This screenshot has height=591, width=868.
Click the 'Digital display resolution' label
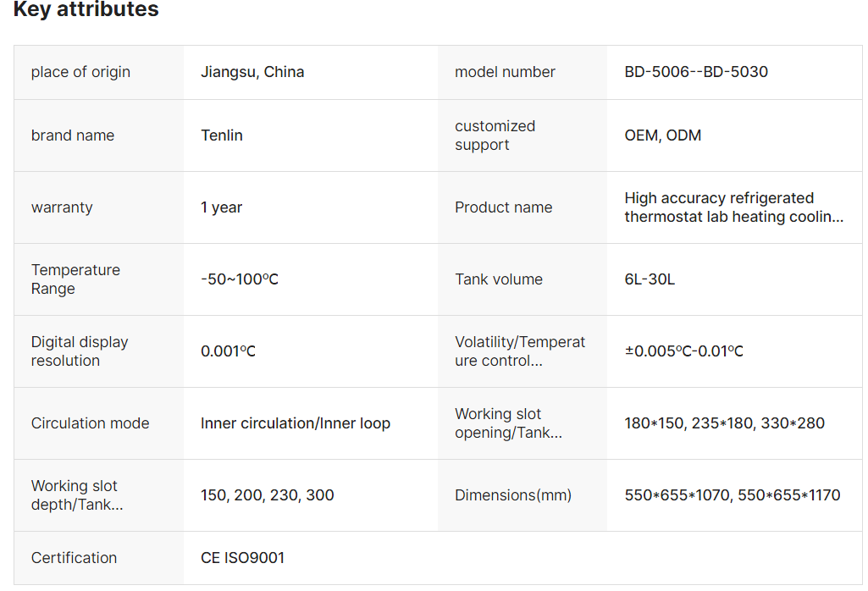click(80, 351)
